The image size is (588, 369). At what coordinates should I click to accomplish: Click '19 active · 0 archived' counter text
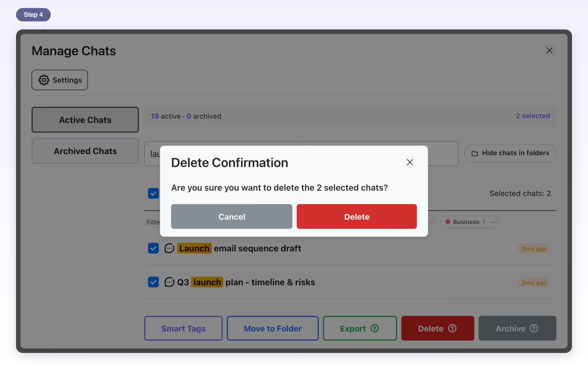pos(186,116)
